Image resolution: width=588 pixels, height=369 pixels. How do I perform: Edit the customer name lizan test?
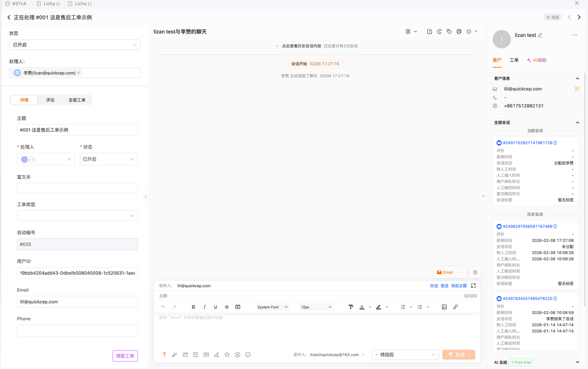pyautogui.click(x=540, y=35)
